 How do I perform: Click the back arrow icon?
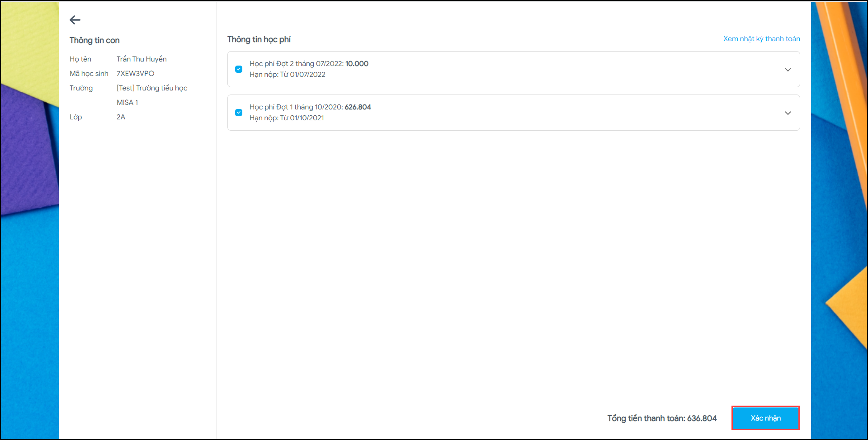[x=75, y=20]
